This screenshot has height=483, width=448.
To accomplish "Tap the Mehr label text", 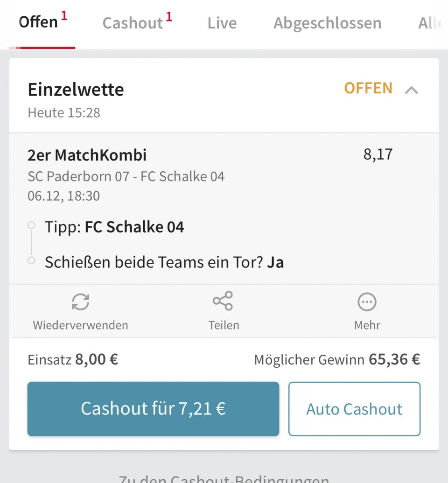I will click(x=367, y=325).
